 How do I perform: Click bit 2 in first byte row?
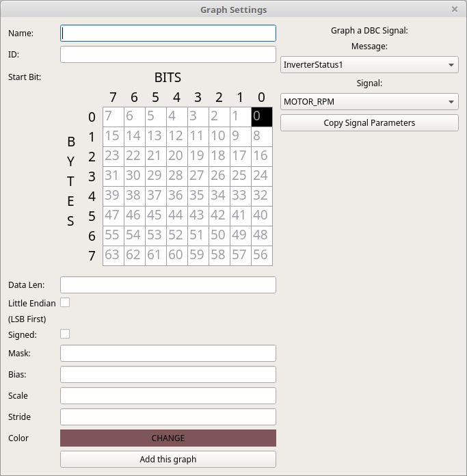219,117
